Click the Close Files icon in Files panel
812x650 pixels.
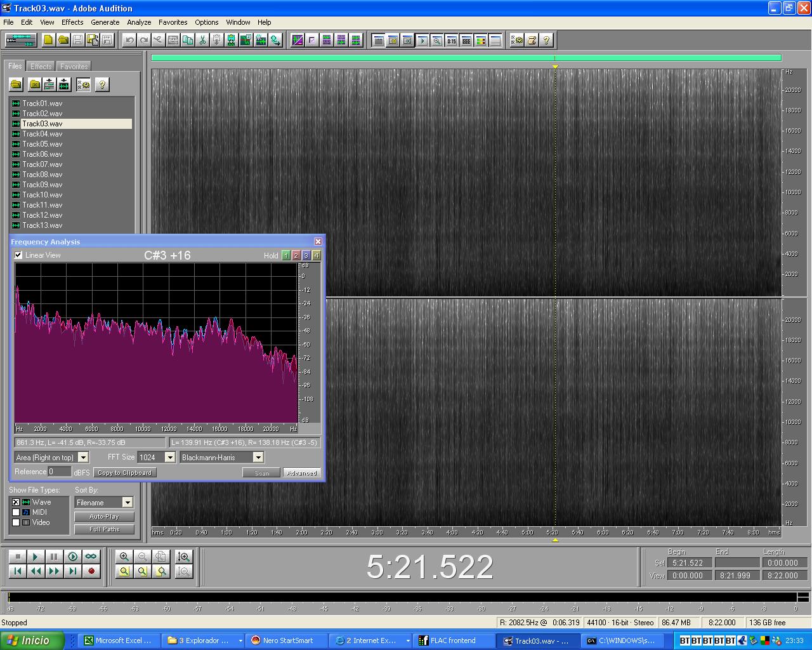point(35,84)
